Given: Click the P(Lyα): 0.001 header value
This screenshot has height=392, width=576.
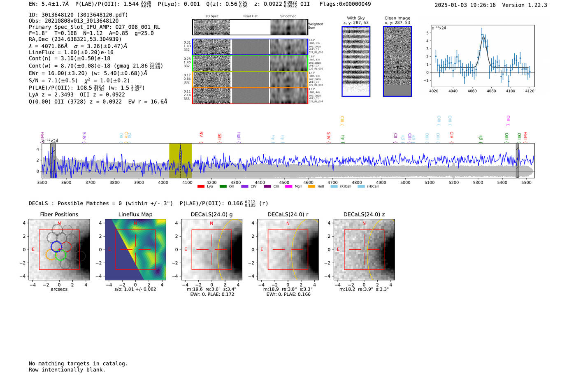Looking at the screenshot, I should pos(179,4).
